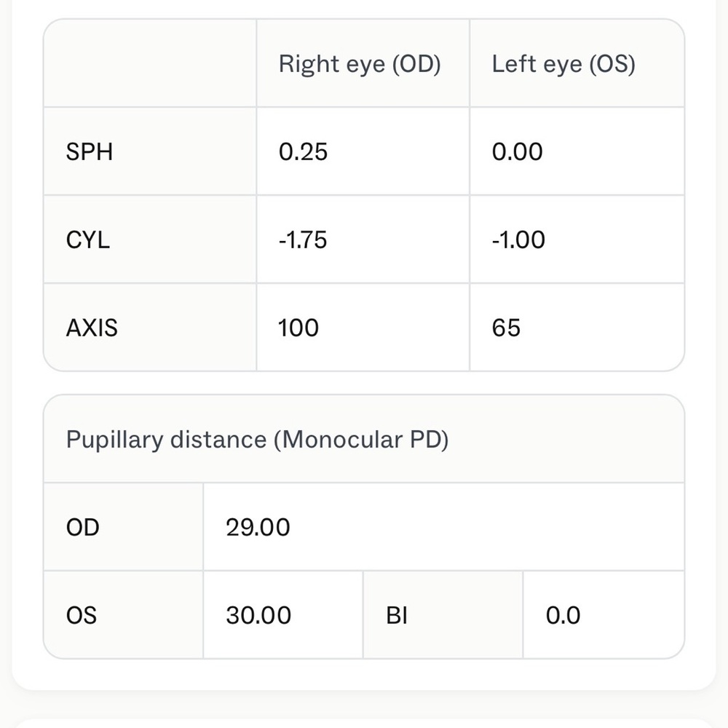Viewport: 728px width, 728px height.
Task: Click the OS label in pupillary distance table
Action: tap(82, 615)
